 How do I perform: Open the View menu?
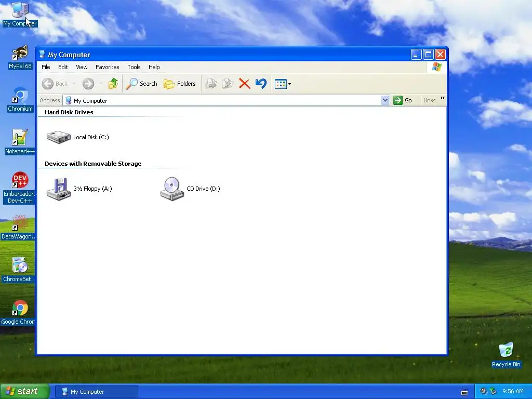pyautogui.click(x=82, y=67)
